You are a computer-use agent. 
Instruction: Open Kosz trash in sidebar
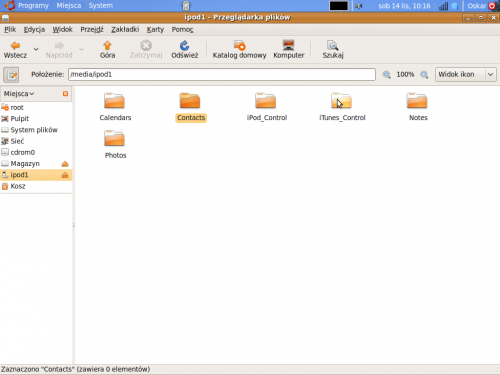click(36, 186)
